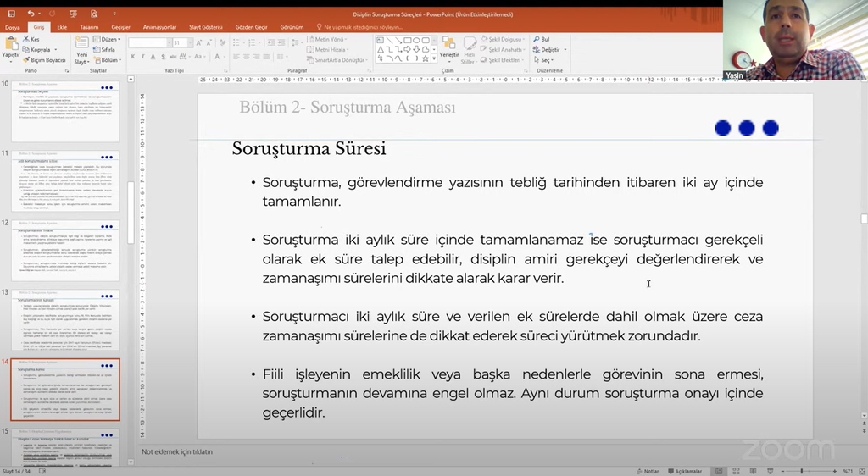The height and width of the screenshot is (476, 868).
Task: Toggle text shadow S formatting
Action: point(163,57)
